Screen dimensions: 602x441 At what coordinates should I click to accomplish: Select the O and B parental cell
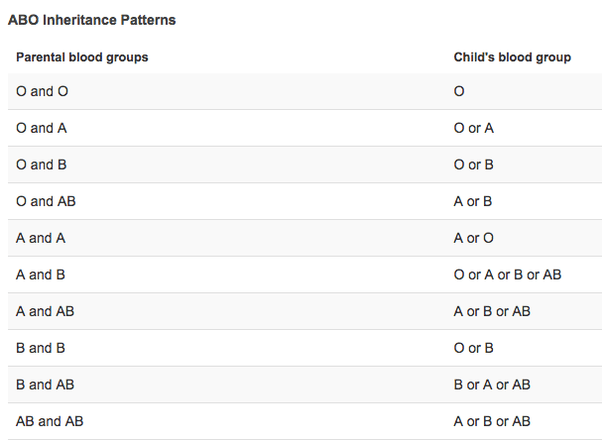coord(41,165)
